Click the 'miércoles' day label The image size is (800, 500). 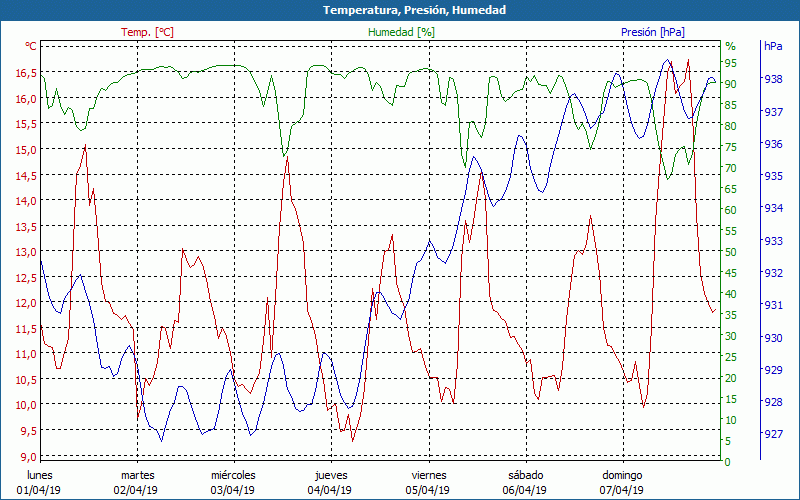pos(233,476)
